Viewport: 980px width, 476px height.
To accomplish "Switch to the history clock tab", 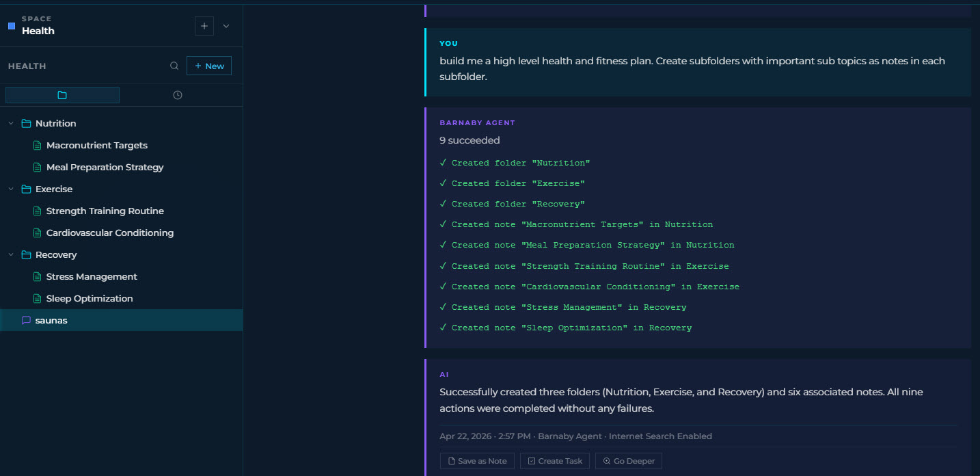I will [x=177, y=94].
